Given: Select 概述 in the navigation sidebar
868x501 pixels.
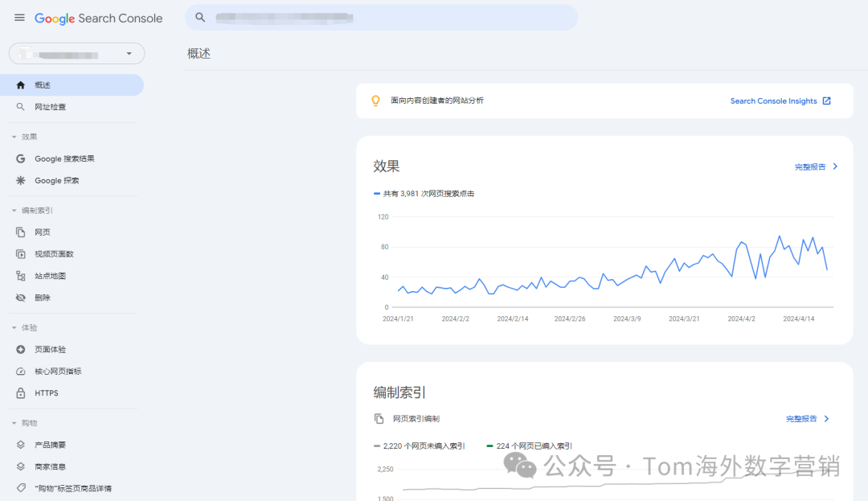Looking at the screenshot, I should tap(43, 85).
